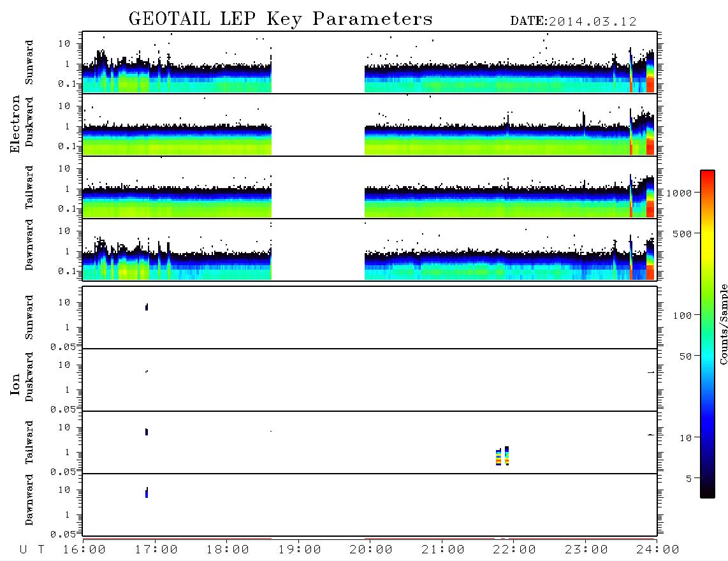This screenshot has width=728, height=561.
Task: Click the blue Ion Dawnward mark near 17:00
Action: pos(147,493)
